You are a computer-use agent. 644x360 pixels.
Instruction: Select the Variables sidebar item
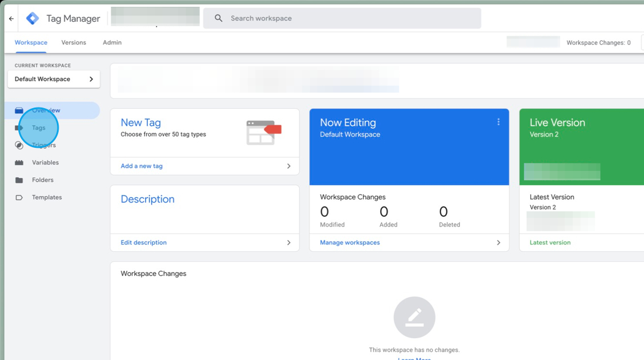click(x=45, y=162)
